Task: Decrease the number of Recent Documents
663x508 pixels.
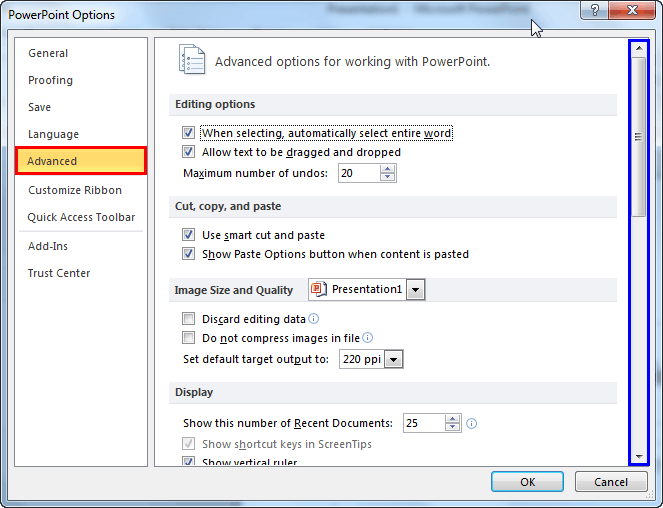Action: (x=452, y=427)
